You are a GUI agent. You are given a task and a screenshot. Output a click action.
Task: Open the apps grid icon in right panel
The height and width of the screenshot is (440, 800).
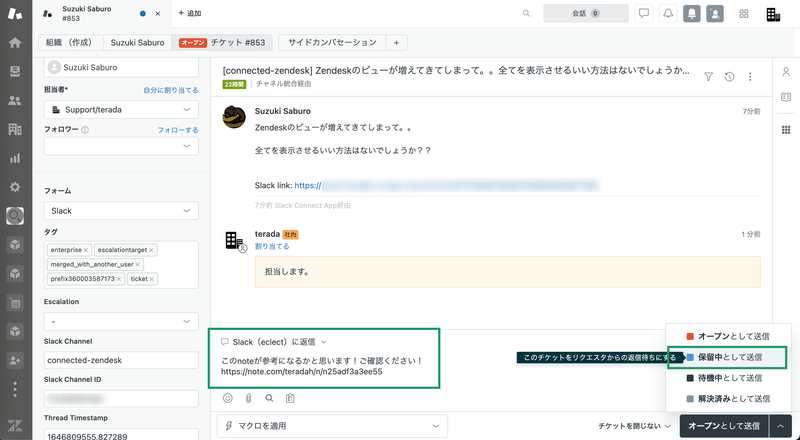point(786,130)
